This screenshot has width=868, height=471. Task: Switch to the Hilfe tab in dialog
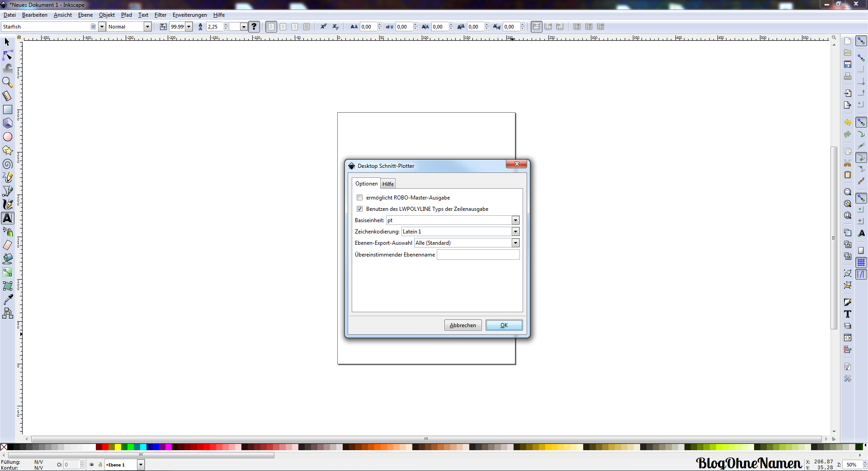point(388,184)
